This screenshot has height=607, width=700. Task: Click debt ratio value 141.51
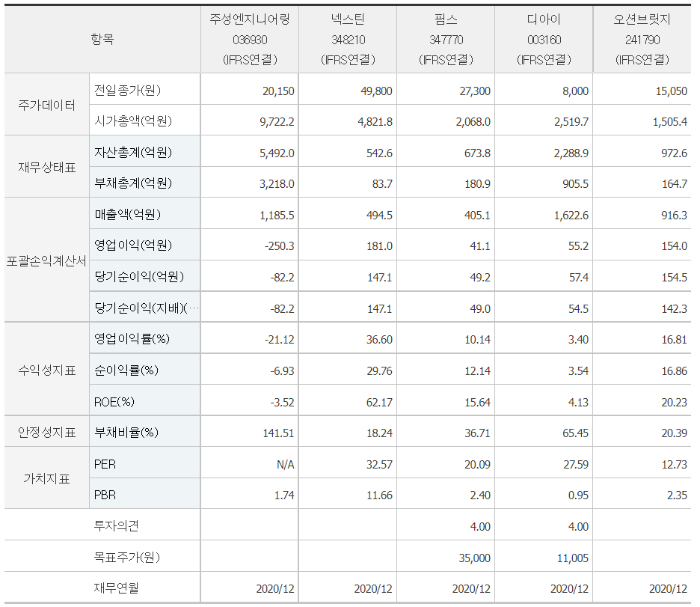(x=278, y=433)
